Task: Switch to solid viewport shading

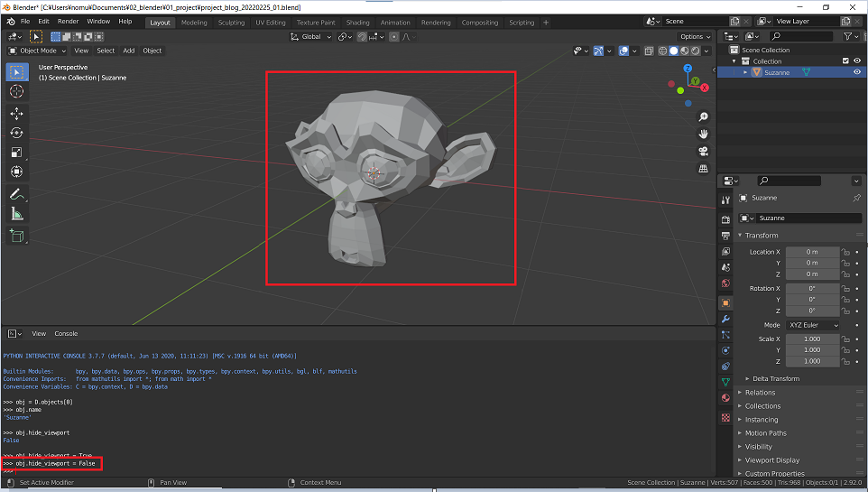Action: (x=674, y=51)
